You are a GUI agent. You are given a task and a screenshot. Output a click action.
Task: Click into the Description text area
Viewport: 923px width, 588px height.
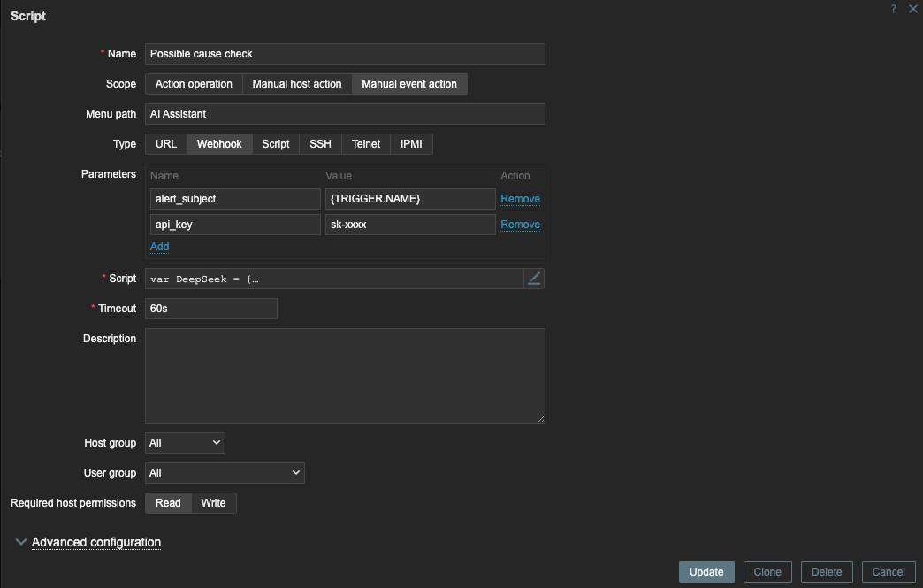coord(345,376)
